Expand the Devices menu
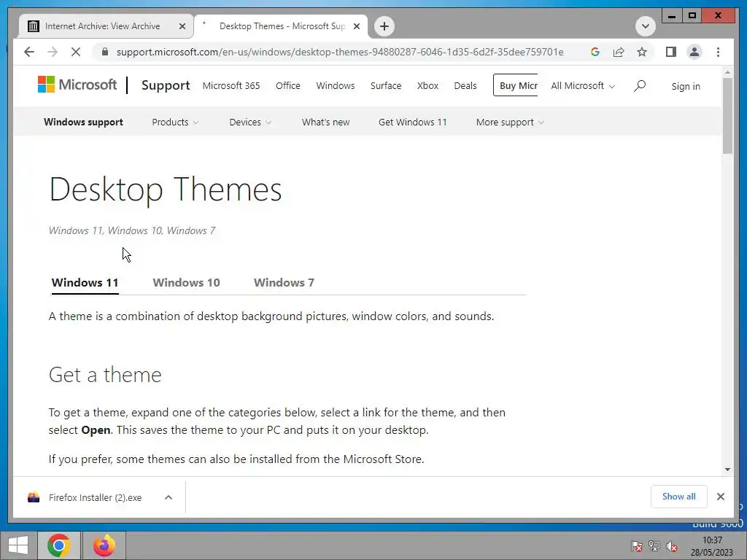Image resolution: width=747 pixels, height=560 pixels. pos(250,122)
